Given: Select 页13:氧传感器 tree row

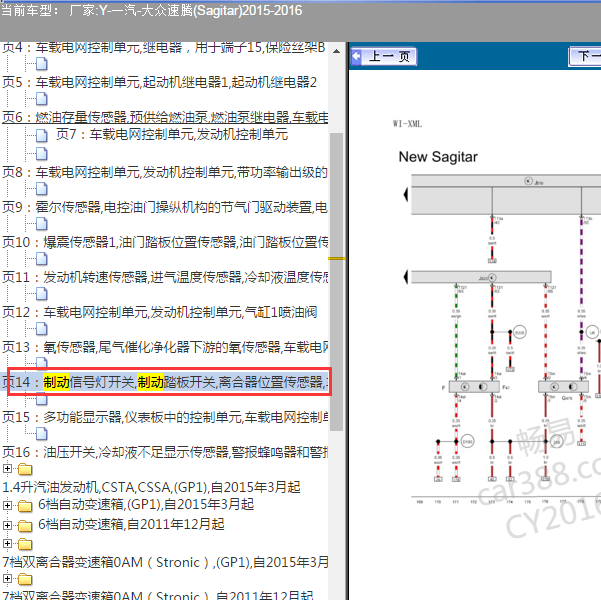Looking at the screenshot, I should tap(165, 347).
